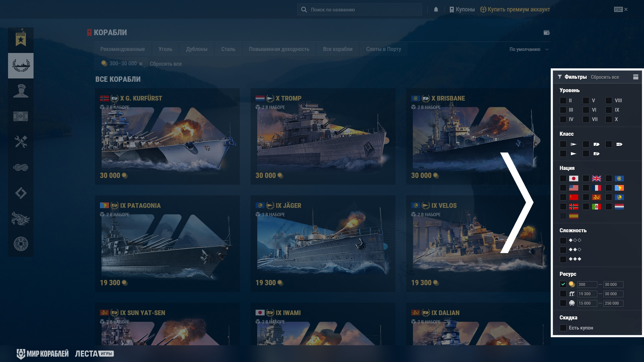Enable the Japan nation filter checkbox
The width and height of the screenshot is (644, 362).
click(x=563, y=178)
